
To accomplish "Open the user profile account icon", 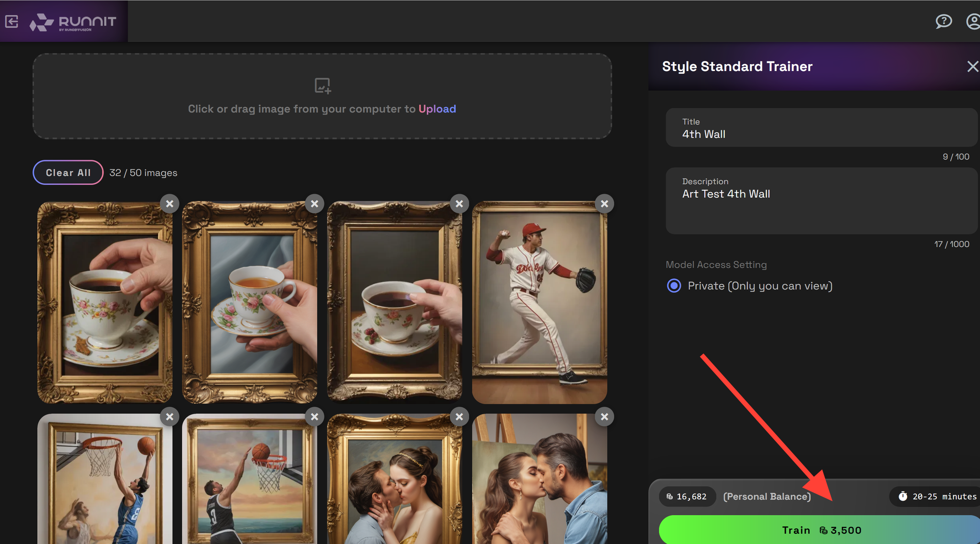I will coord(973,21).
